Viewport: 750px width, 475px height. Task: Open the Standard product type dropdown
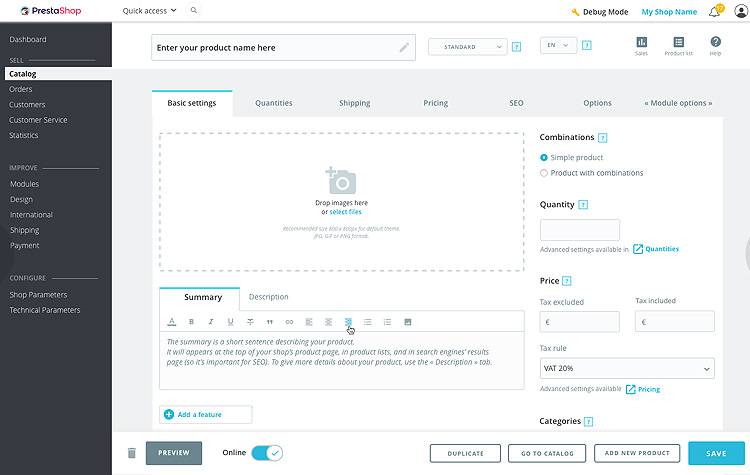467,47
